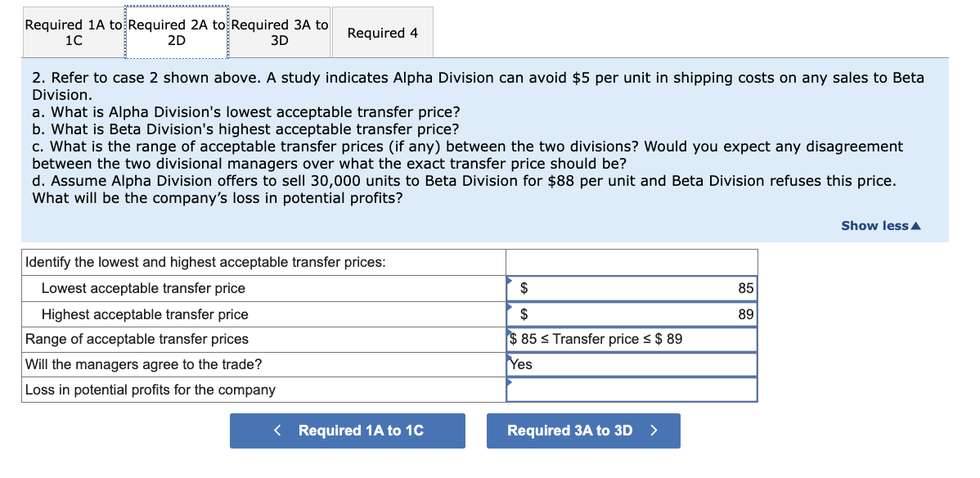Viewport: 980px width, 478px height.
Task: Click the triangle marker on the managers agree cell
Action: pyautogui.click(x=509, y=358)
